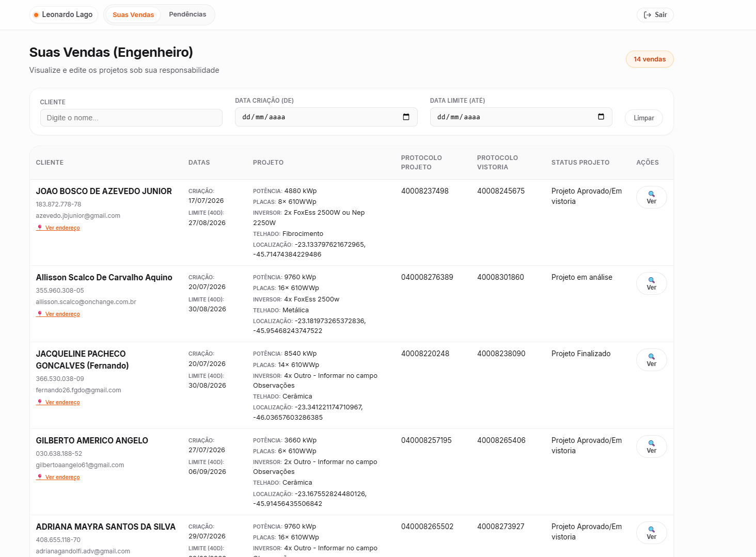Open Ver endereço link for Jacqueline Pacheco
The width and height of the screenshot is (756, 557).
click(x=58, y=402)
